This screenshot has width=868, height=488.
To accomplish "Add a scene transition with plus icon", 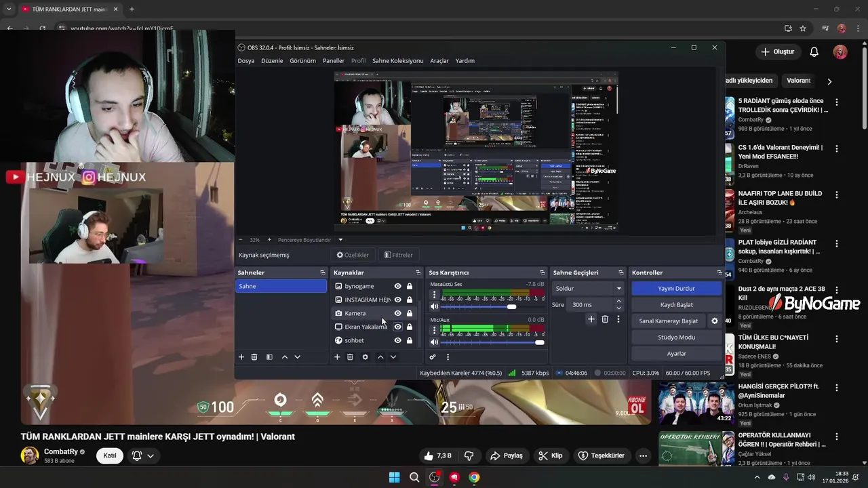I will click(591, 319).
